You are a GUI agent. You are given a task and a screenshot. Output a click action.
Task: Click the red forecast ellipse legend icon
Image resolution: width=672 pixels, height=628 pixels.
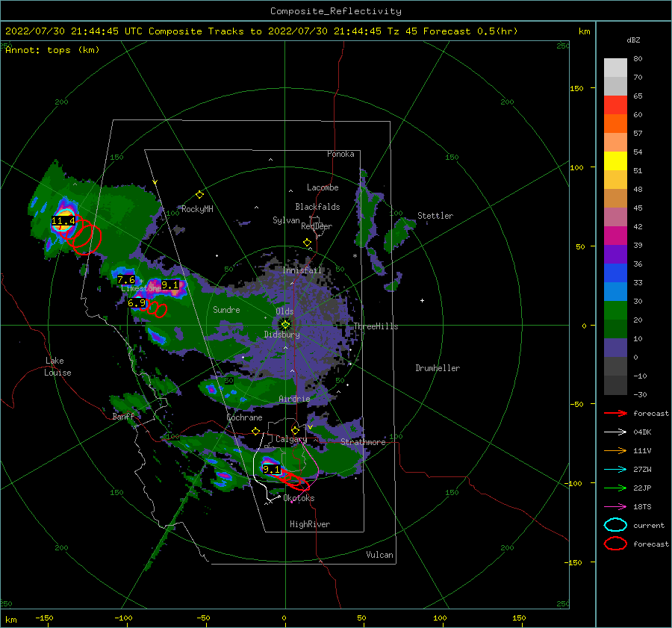[x=615, y=544]
